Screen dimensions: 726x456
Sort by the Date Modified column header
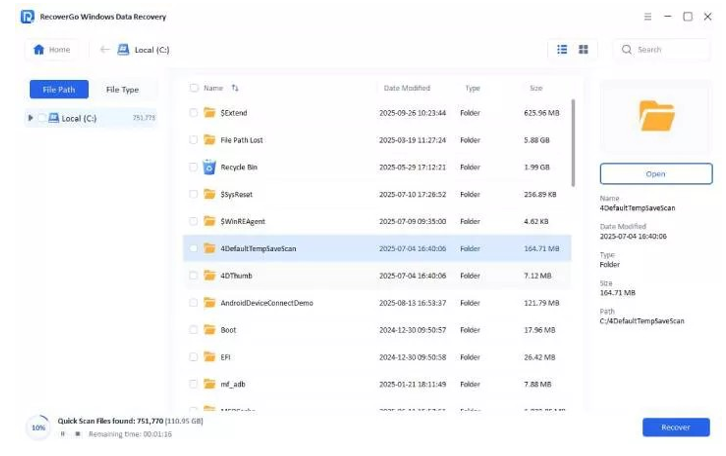407,88
